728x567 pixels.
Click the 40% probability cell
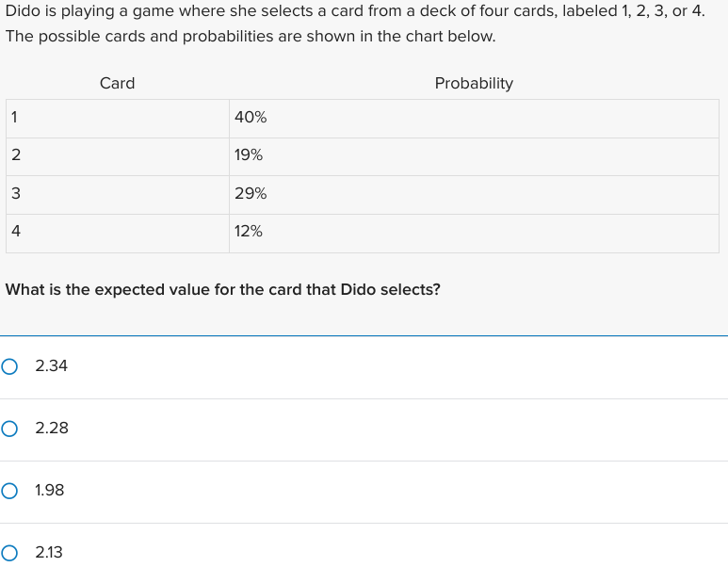tap(474, 119)
